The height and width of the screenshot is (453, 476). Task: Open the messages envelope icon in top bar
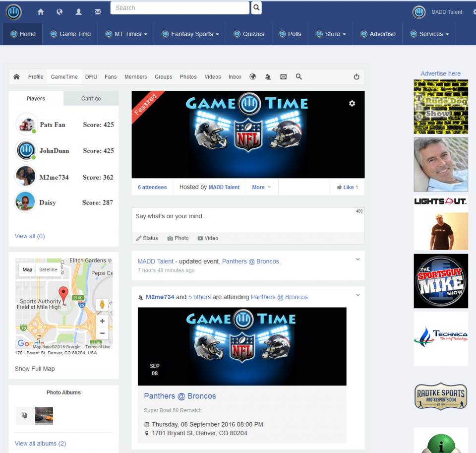[98, 12]
